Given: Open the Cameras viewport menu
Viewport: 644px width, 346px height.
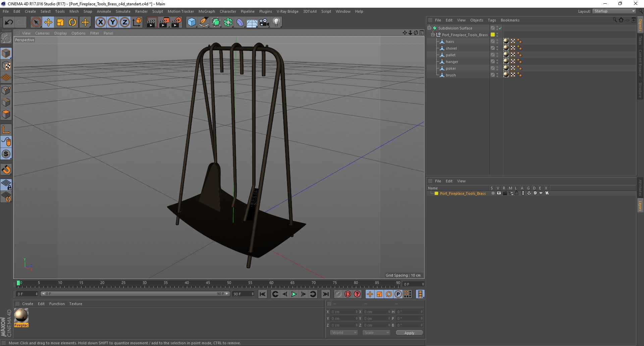Looking at the screenshot, I should pyautogui.click(x=42, y=33).
